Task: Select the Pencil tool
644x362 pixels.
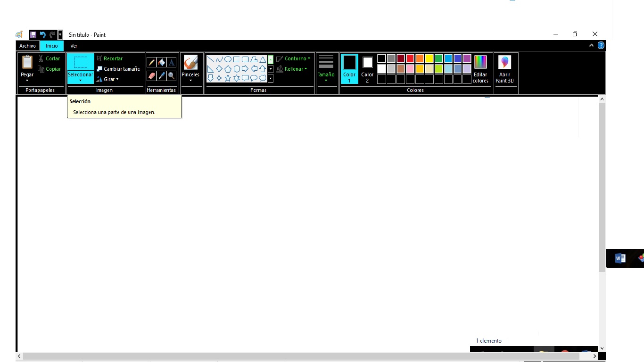Action: tap(151, 63)
